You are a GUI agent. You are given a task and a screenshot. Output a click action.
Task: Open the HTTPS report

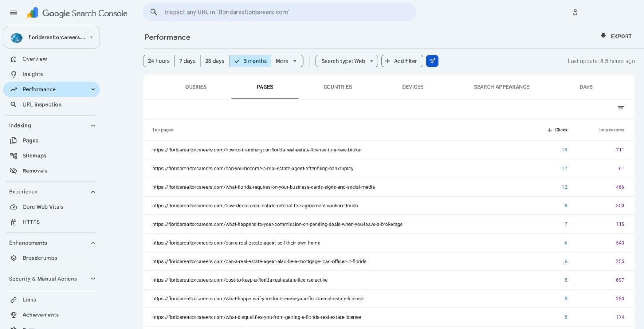(51, 222)
